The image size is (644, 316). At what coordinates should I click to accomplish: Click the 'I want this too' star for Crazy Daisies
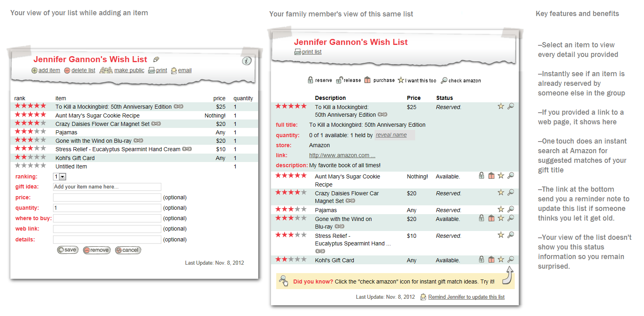coord(501,192)
